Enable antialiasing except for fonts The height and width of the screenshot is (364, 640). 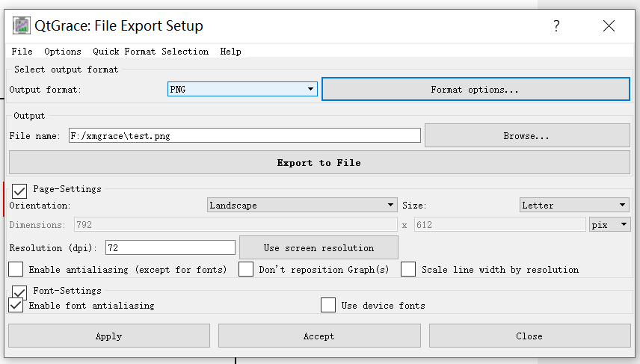tap(16, 270)
